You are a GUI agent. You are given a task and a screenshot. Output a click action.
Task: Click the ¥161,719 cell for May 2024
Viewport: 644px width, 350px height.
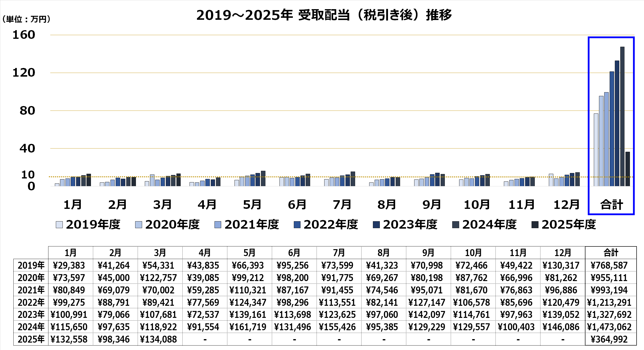[248, 327]
